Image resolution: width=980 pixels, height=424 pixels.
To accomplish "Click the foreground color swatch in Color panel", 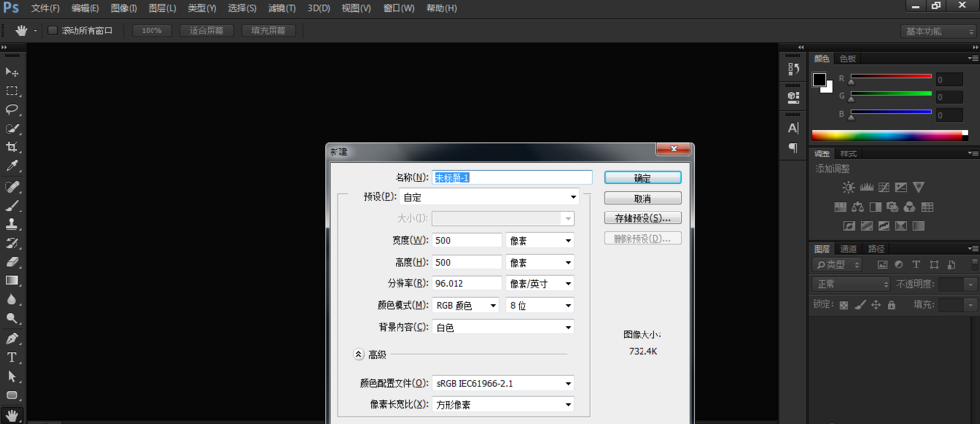I will coord(819,80).
